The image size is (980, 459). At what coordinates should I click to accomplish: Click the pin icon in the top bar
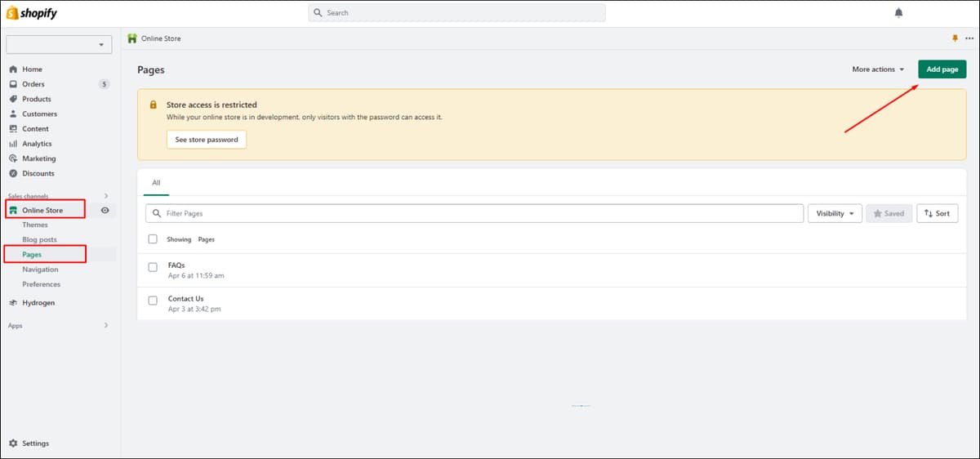tap(955, 38)
